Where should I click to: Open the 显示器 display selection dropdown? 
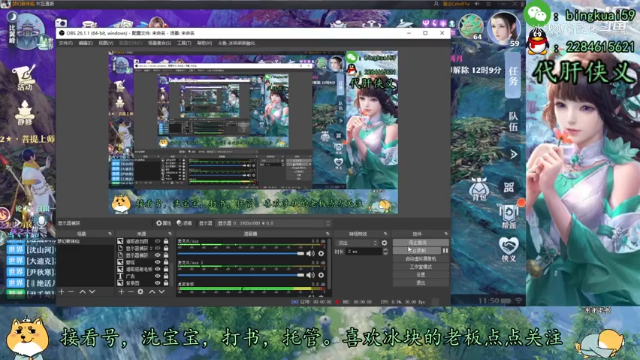pyautogui.click(x=273, y=223)
